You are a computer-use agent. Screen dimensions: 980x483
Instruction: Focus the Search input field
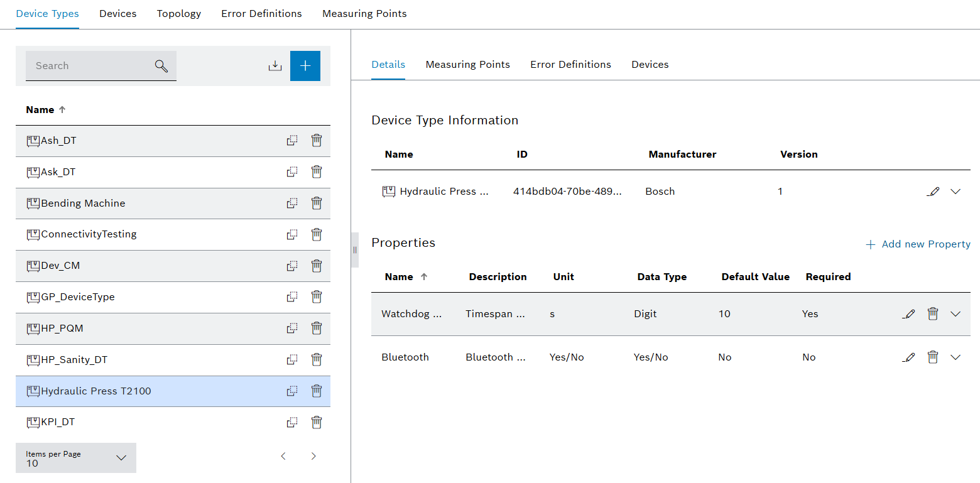[x=88, y=66]
